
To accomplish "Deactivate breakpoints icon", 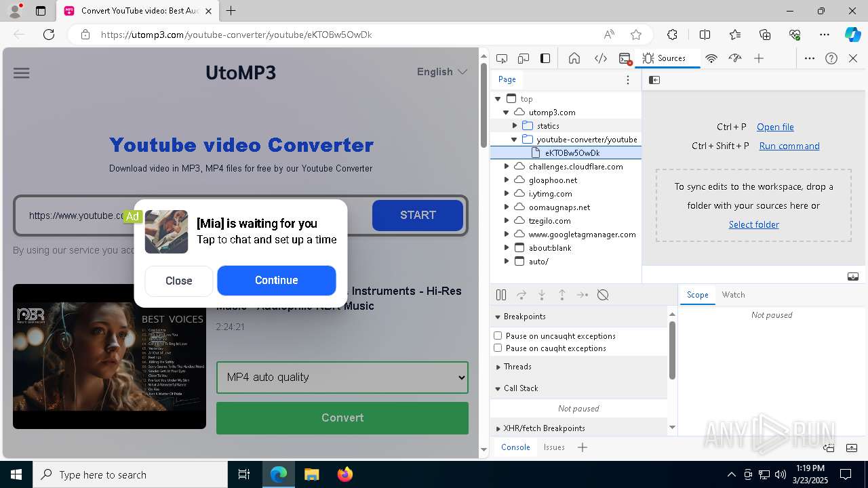I will point(603,295).
